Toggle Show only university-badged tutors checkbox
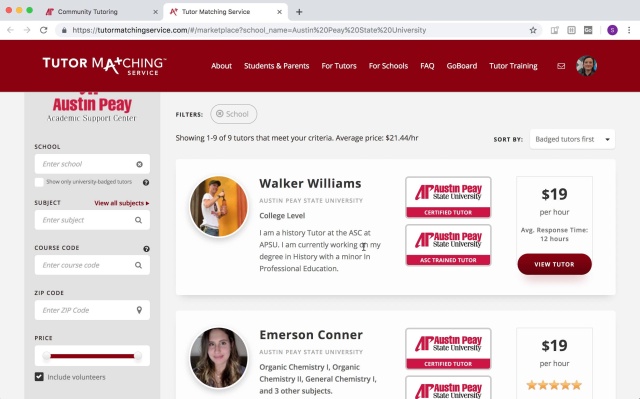The width and height of the screenshot is (640, 399). (39, 182)
